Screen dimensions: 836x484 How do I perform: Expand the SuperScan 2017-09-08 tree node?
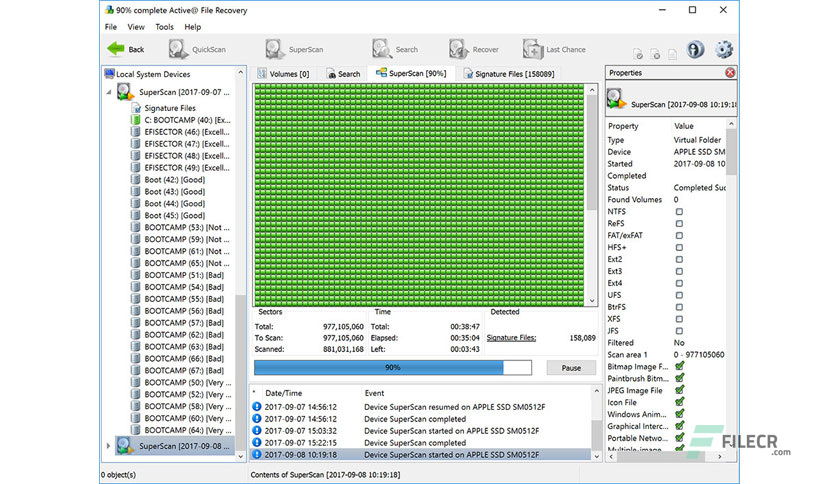(108, 446)
